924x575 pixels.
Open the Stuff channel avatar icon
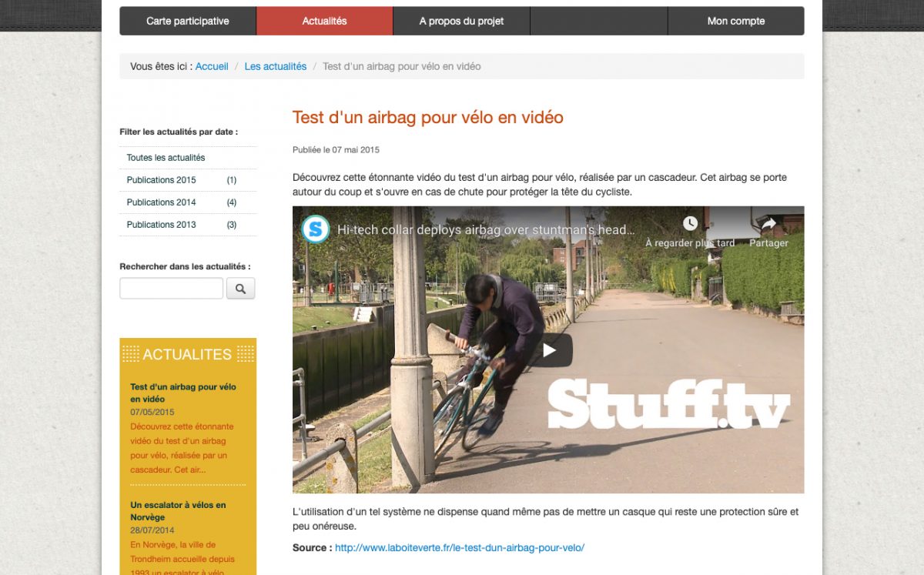tap(316, 229)
